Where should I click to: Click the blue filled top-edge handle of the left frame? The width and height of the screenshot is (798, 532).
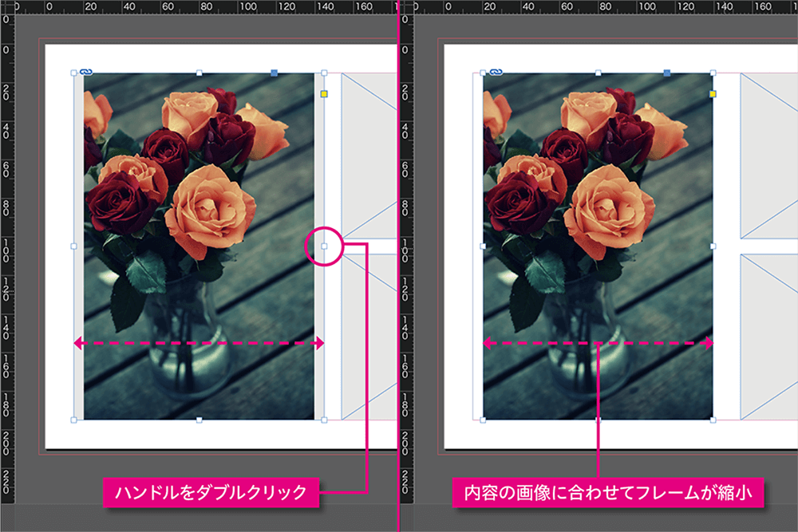coord(274,73)
